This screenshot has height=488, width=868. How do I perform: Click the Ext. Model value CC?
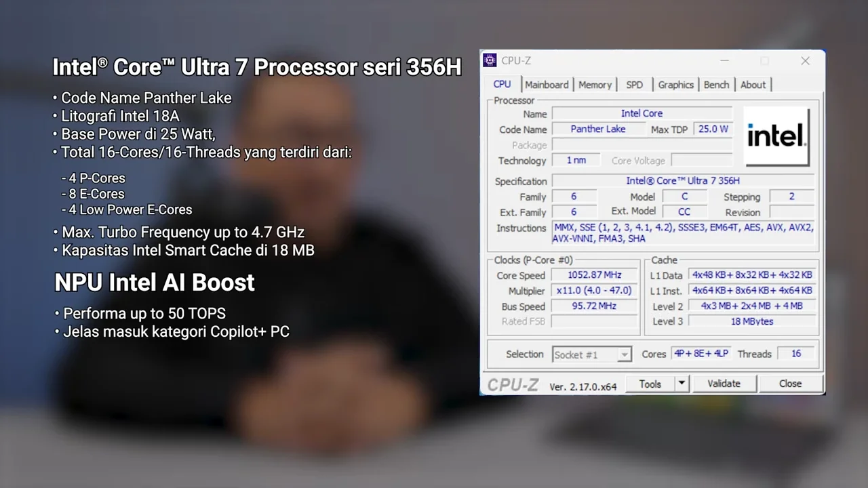684,212
